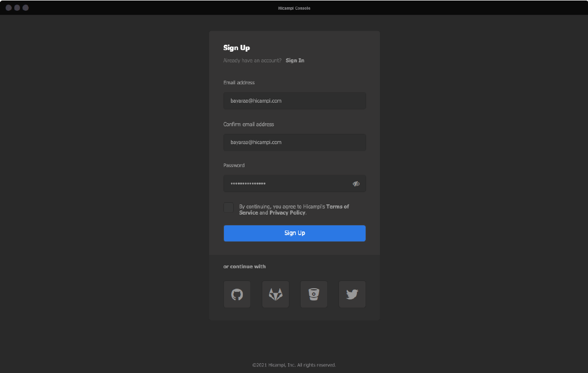The height and width of the screenshot is (373, 588).
Task: Click the Sign Up button
Action: pos(295,233)
